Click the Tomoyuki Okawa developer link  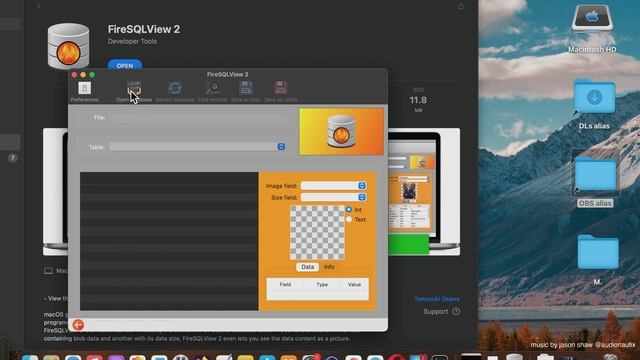pos(437,299)
